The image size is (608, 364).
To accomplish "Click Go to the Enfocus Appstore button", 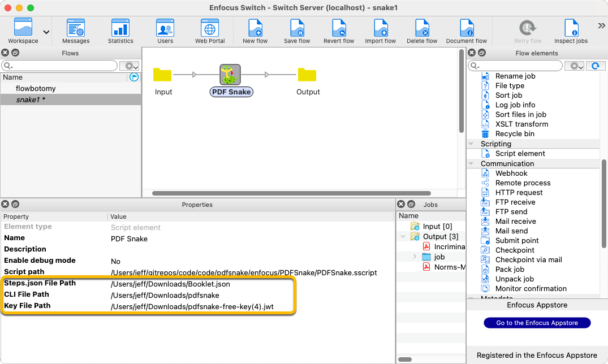I will point(537,323).
